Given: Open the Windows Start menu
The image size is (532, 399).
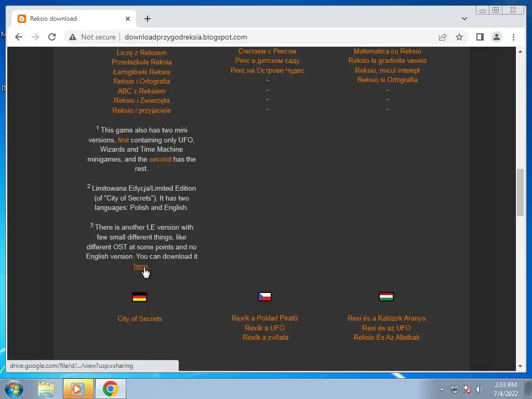Looking at the screenshot, I should [14, 389].
